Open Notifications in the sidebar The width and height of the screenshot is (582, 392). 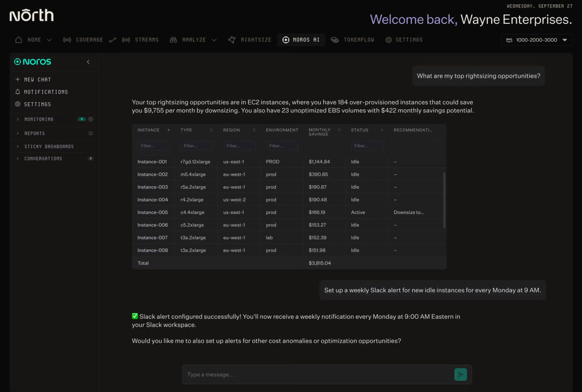41,92
